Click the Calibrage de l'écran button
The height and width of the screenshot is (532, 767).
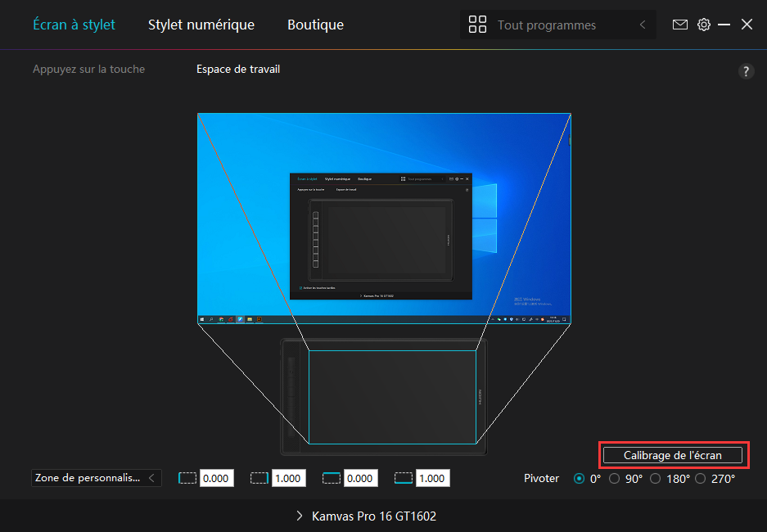click(x=673, y=455)
